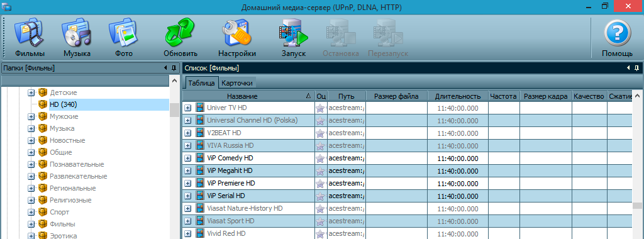644x239 pixels.
Task: Expand the Viasat Nature-History HD row
Action: [x=187, y=209]
